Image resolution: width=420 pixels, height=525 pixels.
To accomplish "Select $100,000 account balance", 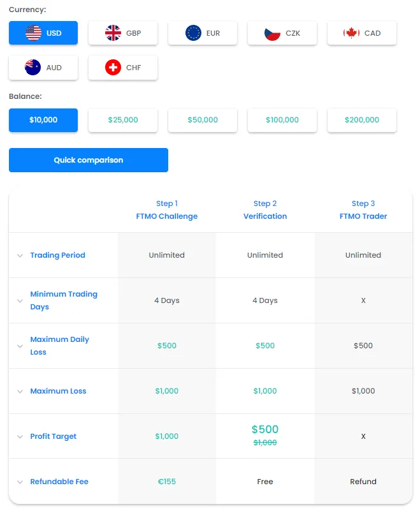I will click(282, 120).
